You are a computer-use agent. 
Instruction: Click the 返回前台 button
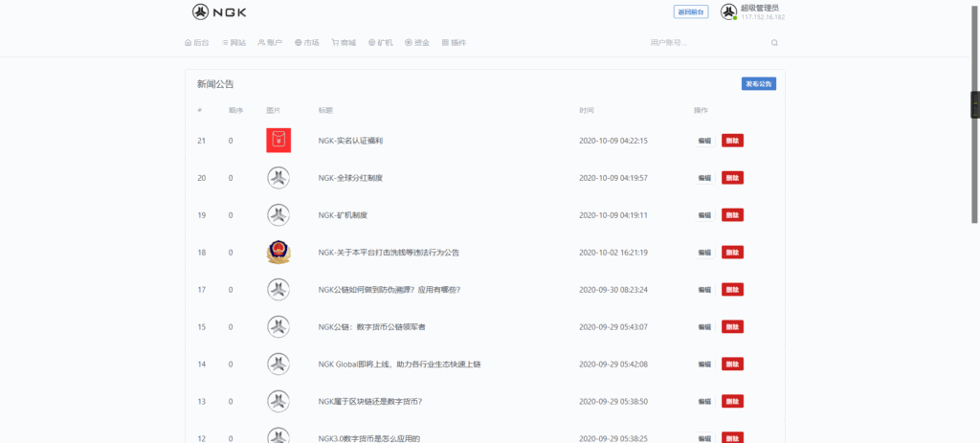pos(691,11)
